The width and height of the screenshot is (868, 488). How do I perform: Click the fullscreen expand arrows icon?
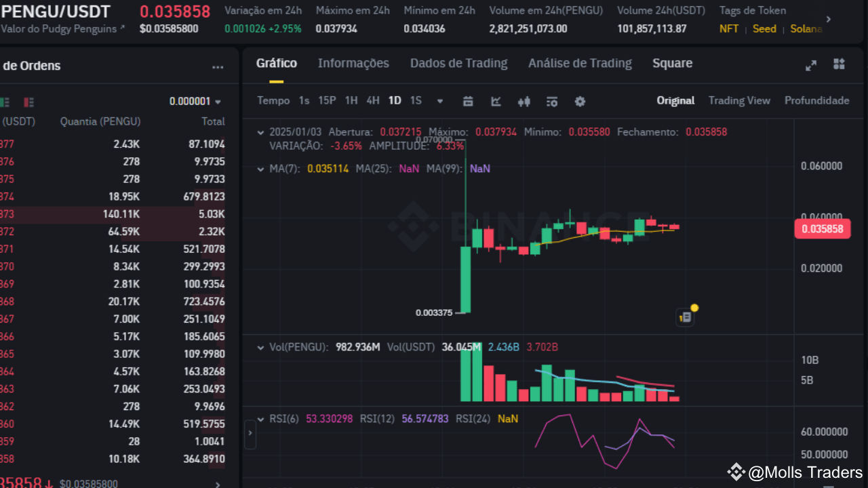811,65
